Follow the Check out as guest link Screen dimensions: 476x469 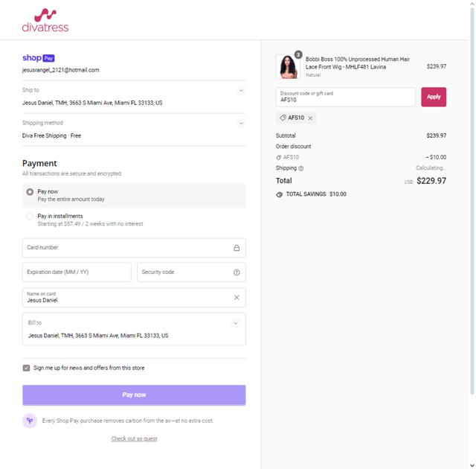click(134, 438)
